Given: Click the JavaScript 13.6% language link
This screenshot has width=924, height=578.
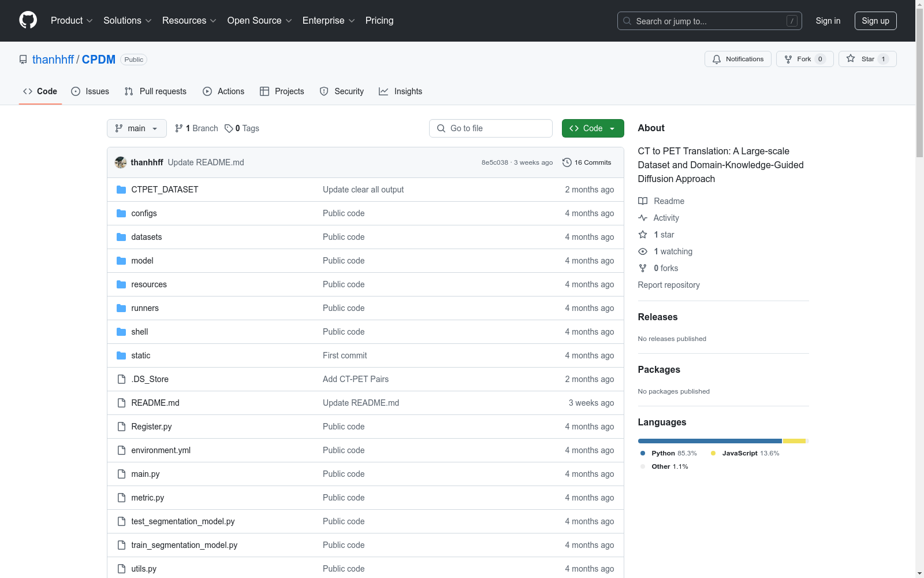Looking at the screenshot, I should click(x=745, y=453).
